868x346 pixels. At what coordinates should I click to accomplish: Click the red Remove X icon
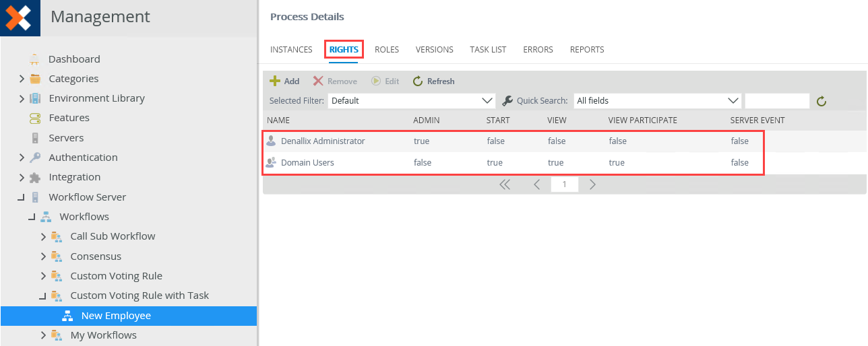click(318, 81)
